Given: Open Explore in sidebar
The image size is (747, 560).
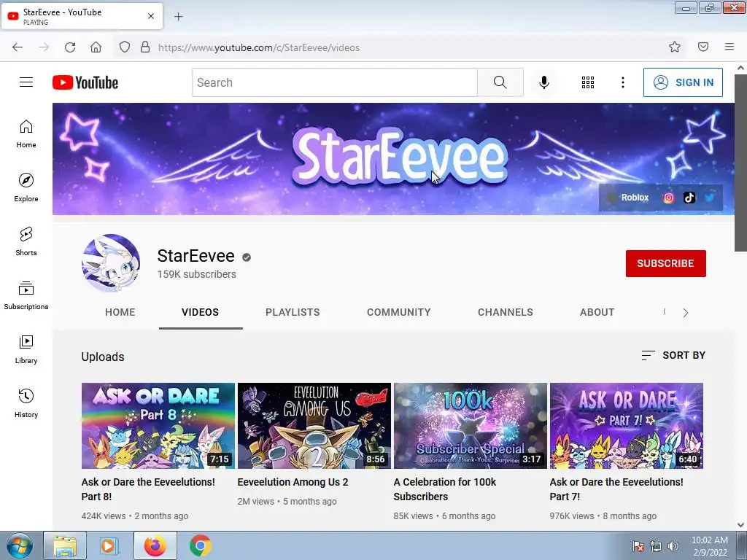Looking at the screenshot, I should tap(26, 187).
